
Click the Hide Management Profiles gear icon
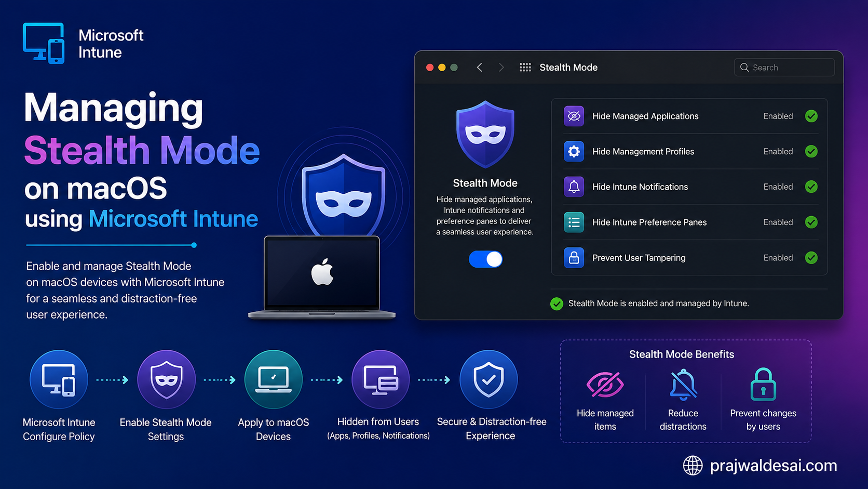(x=574, y=151)
